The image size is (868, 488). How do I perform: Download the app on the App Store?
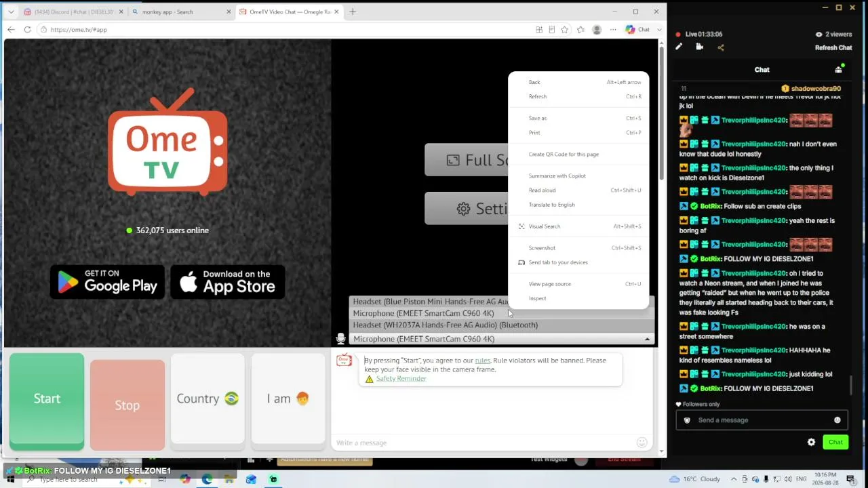[x=228, y=282]
